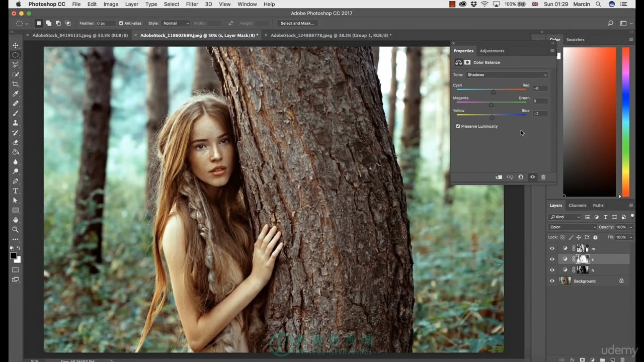Viewport: 644px width, 362px height.
Task: Toggle adjustment visibility eye in Properties panel
Action: click(x=532, y=177)
